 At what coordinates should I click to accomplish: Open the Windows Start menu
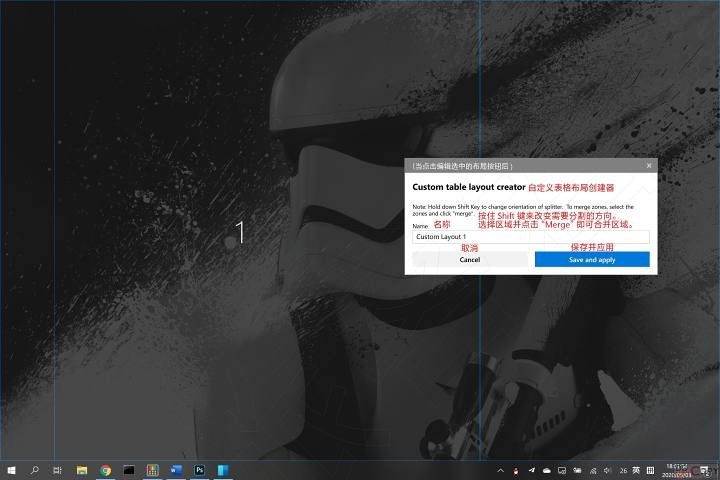[12, 470]
